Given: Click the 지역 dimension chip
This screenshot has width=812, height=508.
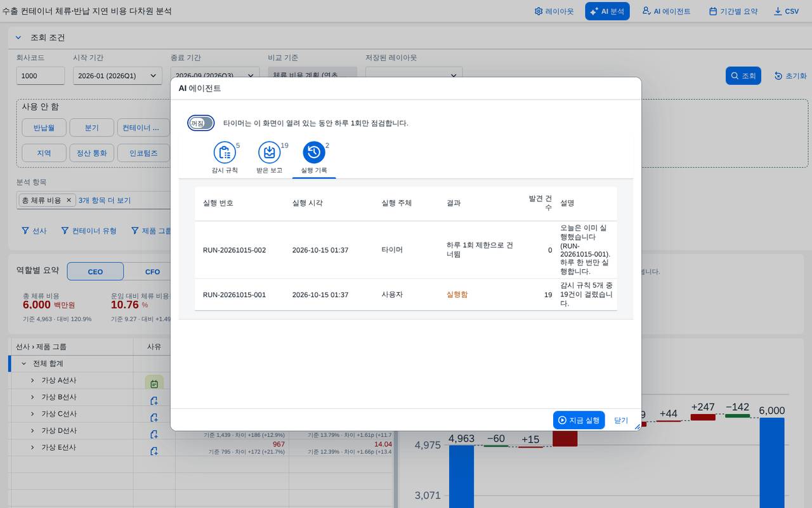Looking at the screenshot, I should (44, 153).
